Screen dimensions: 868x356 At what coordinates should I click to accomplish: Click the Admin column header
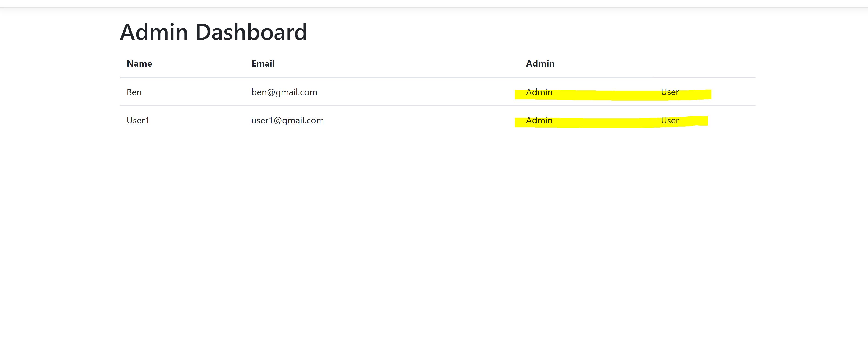(540, 63)
